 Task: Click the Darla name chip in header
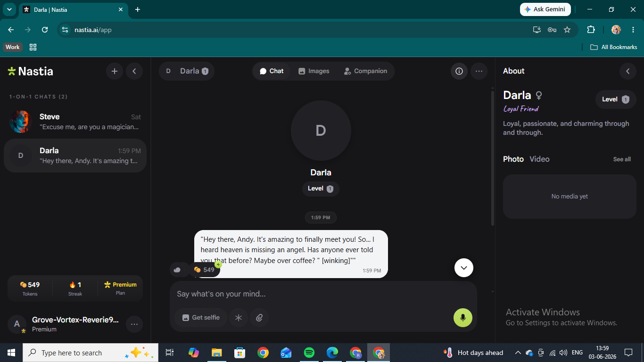pyautogui.click(x=187, y=71)
